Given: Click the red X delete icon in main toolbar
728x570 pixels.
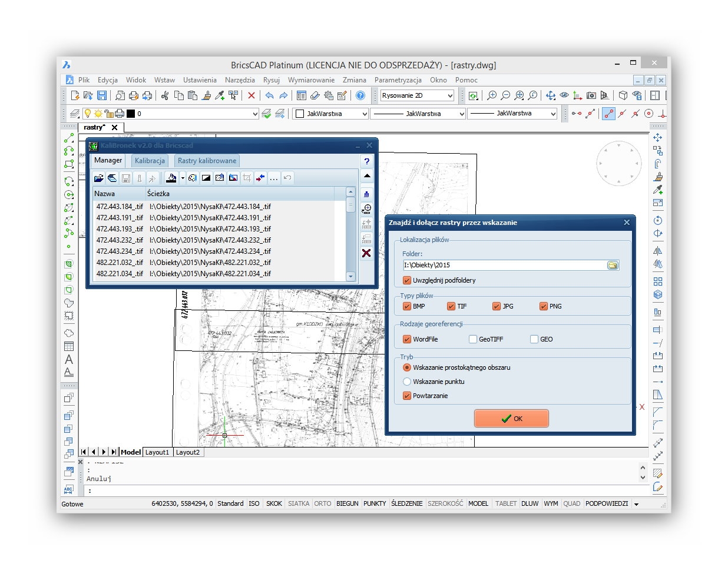Looking at the screenshot, I should pyautogui.click(x=252, y=95).
